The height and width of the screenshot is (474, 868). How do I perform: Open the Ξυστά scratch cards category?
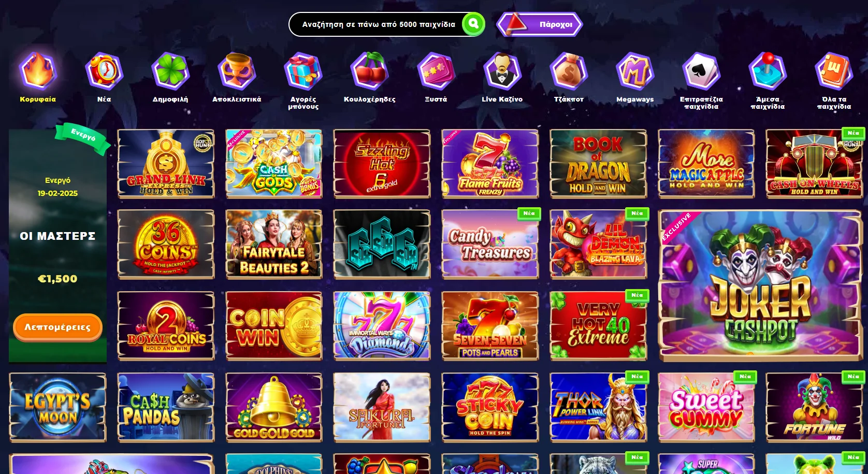(x=436, y=71)
